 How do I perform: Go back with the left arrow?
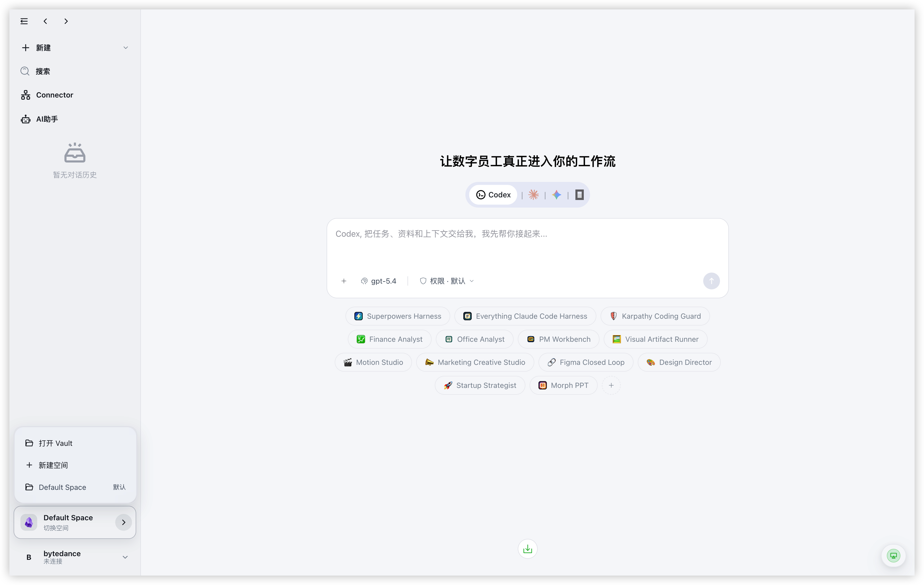[x=45, y=21]
